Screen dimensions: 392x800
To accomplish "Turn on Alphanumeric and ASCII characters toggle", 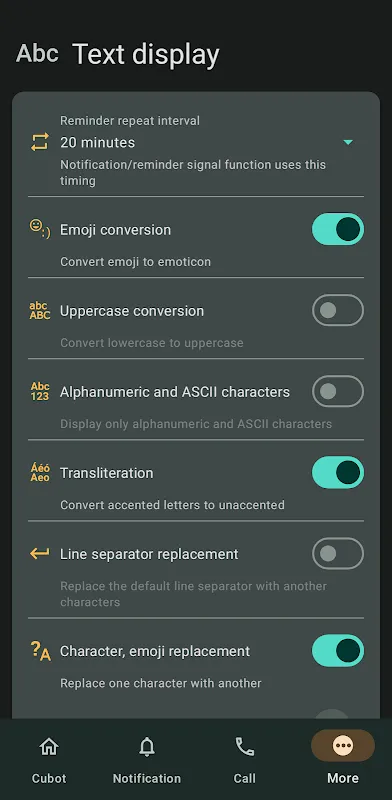I will click(338, 391).
